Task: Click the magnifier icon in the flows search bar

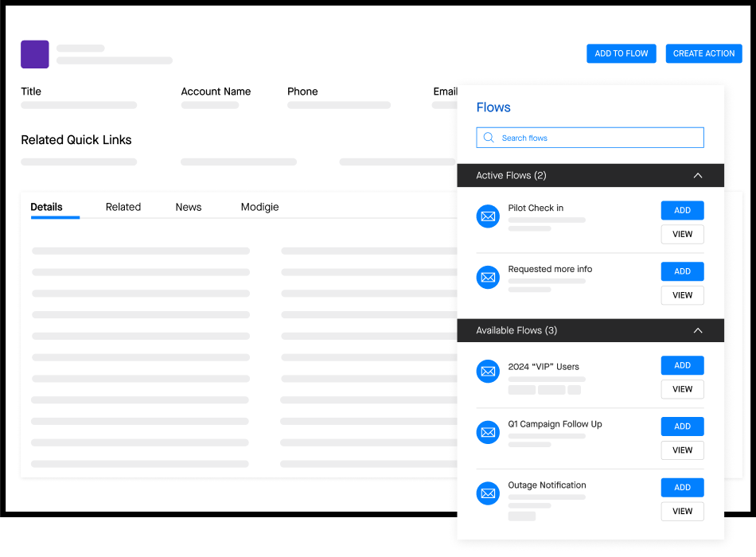Action: [x=489, y=137]
